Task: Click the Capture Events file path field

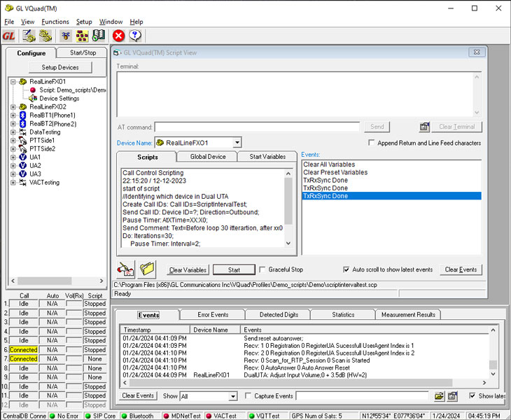Action: click(x=362, y=396)
